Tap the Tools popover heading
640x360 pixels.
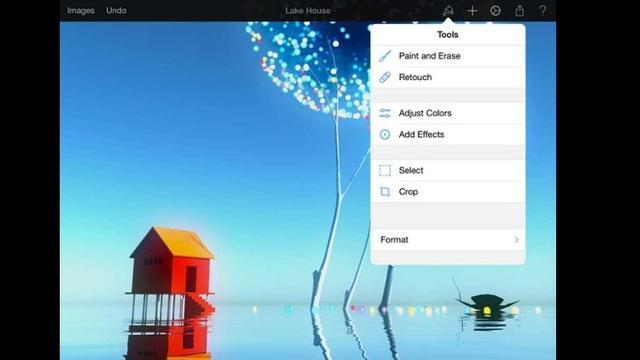click(x=448, y=35)
